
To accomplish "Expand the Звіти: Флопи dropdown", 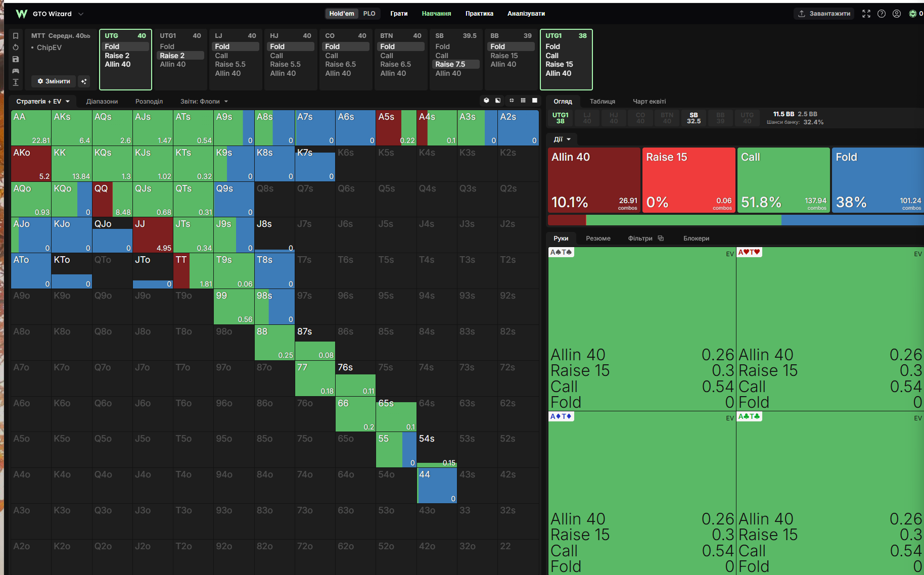I will 204,102.
